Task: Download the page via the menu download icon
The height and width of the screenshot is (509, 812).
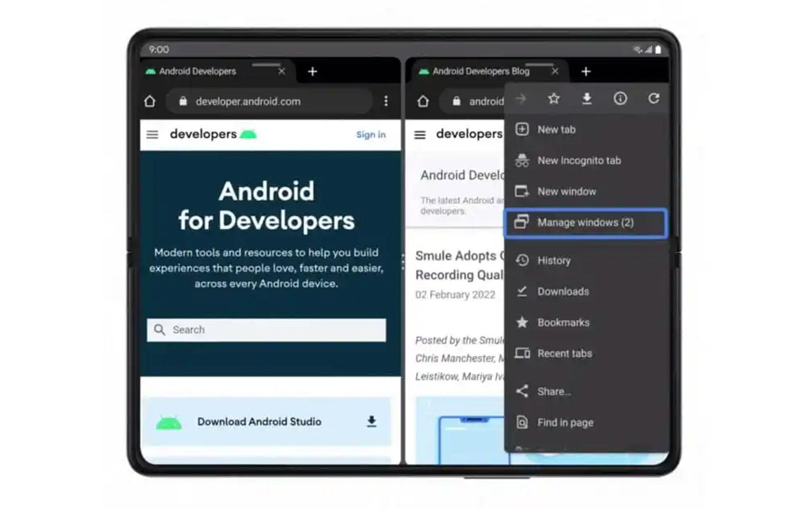Action: coord(587,99)
